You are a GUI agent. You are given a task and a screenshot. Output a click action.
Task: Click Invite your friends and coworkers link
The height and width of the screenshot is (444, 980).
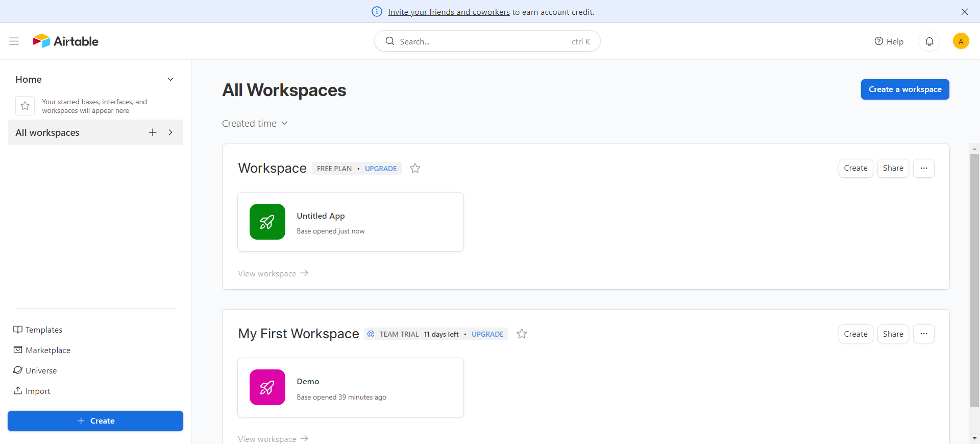pyautogui.click(x=449, y=12)
